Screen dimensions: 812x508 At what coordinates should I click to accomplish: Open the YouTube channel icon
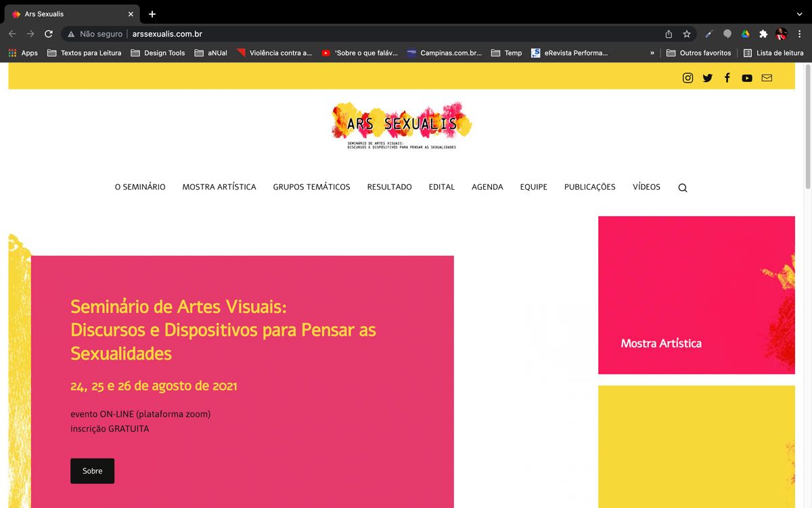point(746,78)
